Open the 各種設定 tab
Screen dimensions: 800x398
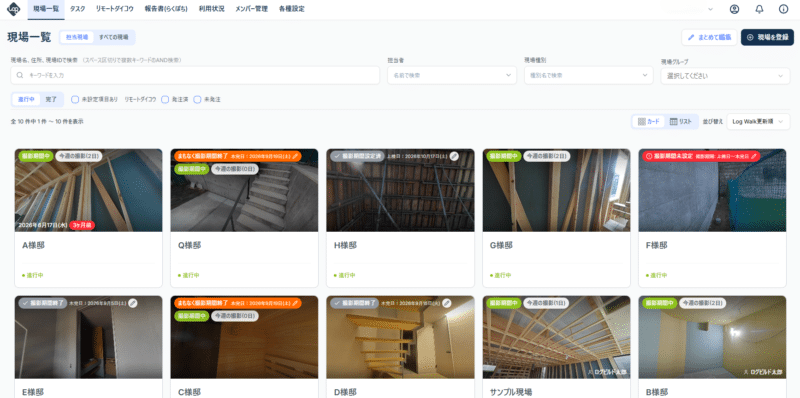click(292, 9)
